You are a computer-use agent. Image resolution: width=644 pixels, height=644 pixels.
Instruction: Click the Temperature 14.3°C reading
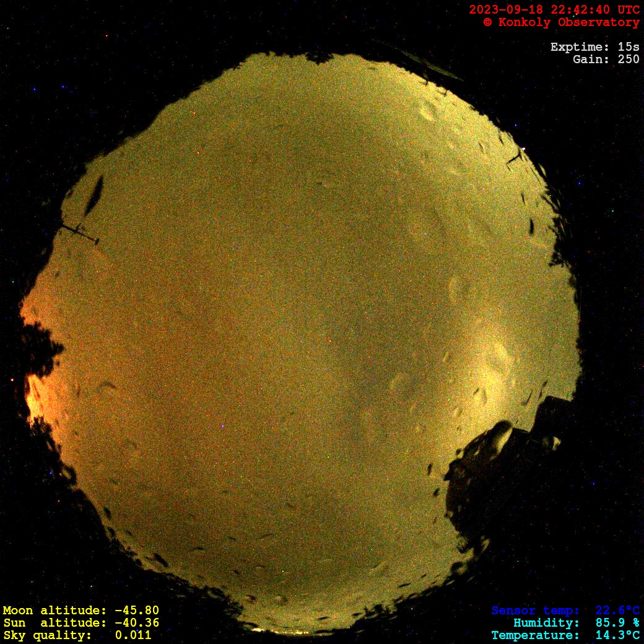[565, 635]
